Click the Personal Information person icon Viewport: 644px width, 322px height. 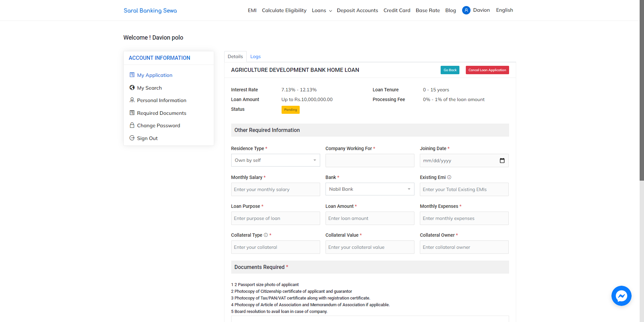[x=132, y=100]
